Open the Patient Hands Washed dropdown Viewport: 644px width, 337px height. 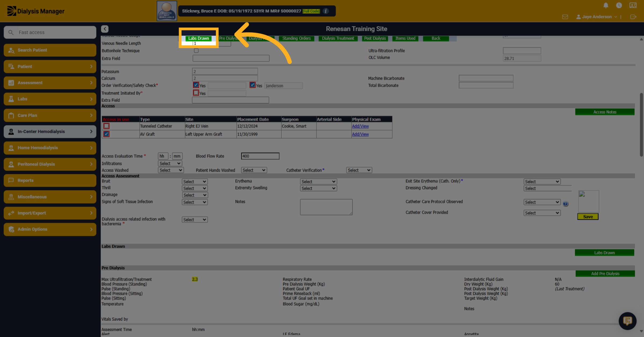click(254, 170)
